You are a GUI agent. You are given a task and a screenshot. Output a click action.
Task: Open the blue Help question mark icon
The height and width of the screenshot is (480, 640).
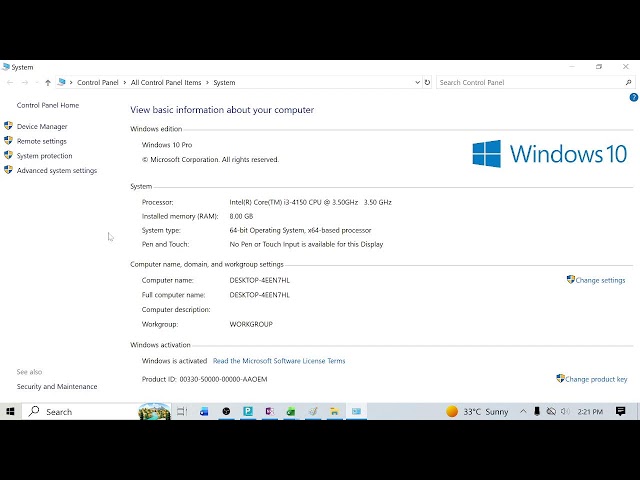634,97
